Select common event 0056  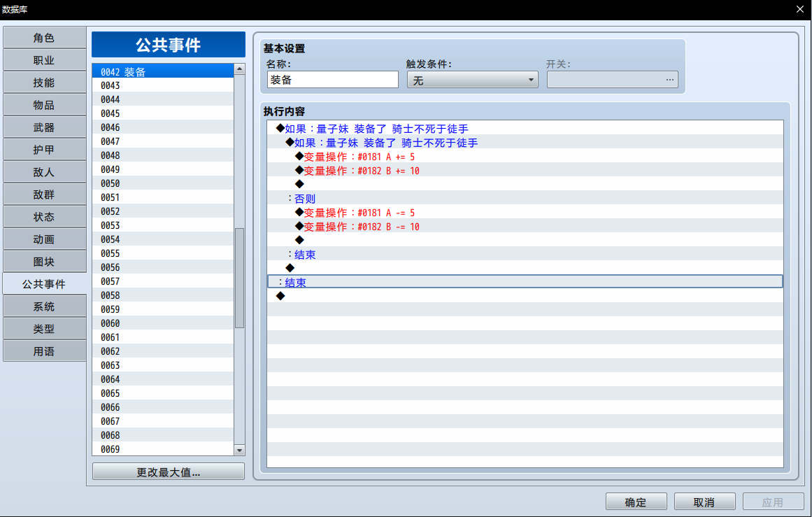coord(162,267)
